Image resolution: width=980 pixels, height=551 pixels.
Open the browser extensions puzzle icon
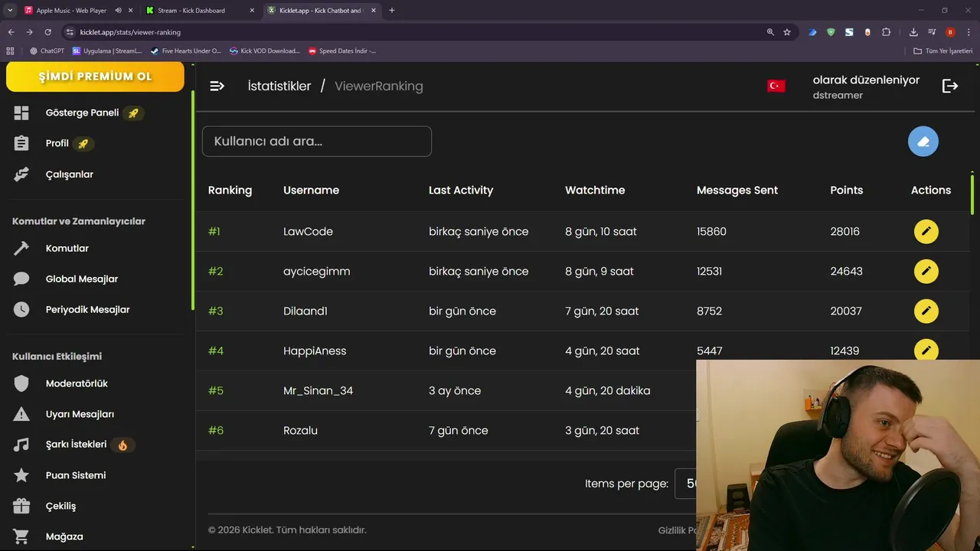pos(887,32)
